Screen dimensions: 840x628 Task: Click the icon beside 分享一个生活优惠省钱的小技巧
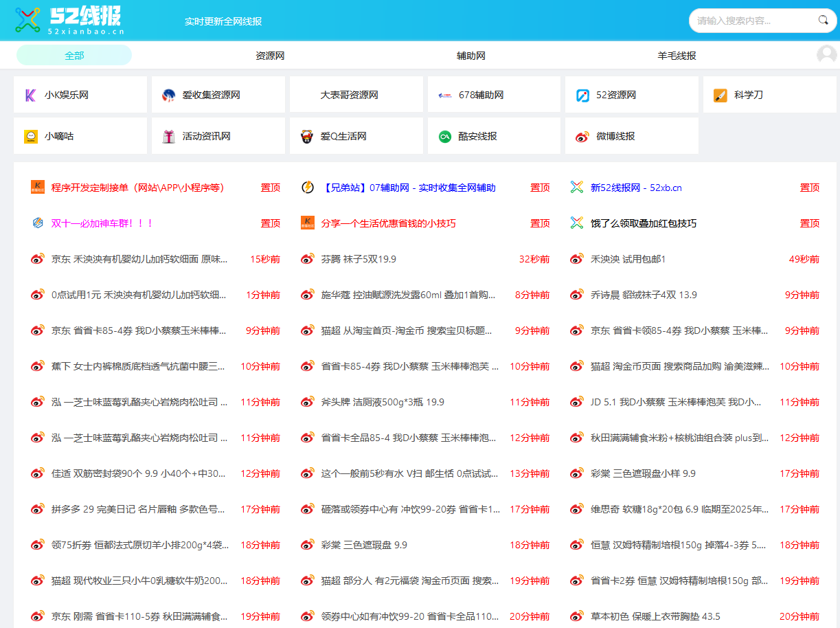point(307,223)
